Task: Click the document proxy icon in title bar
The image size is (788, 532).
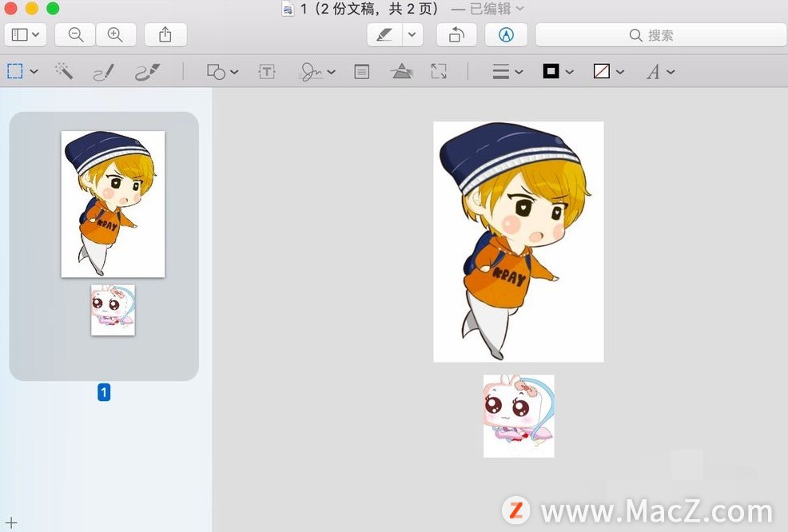Action: [x=288, y=9]
